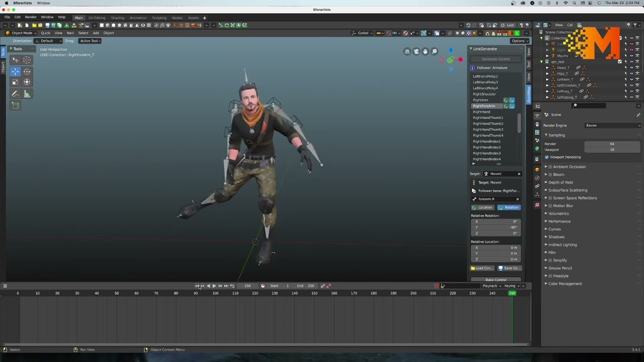Select the Cursor tool in the toolbar
644x362 pixels.
point(27,60)
